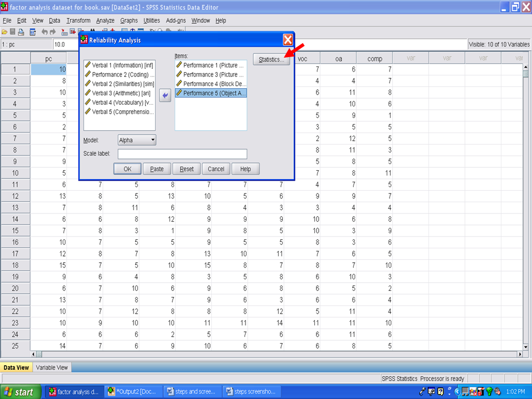Select Verbal 1 (Information) in variable list
The width and height of the screenshot is (532, 399).
pos(119,65)
